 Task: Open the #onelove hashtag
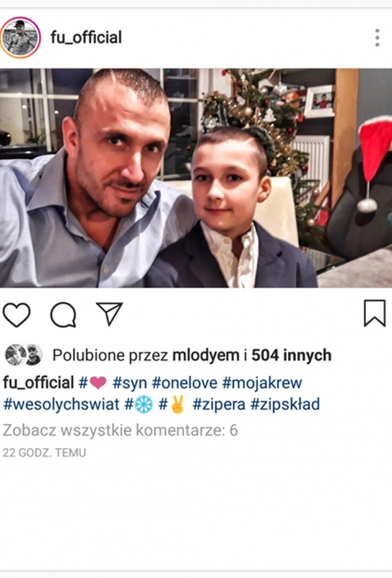point(185,383)
